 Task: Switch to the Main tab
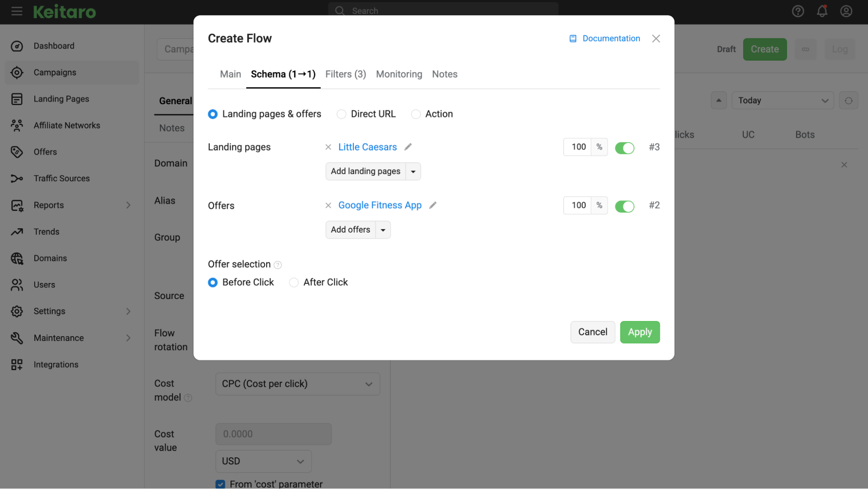[231, 74]
